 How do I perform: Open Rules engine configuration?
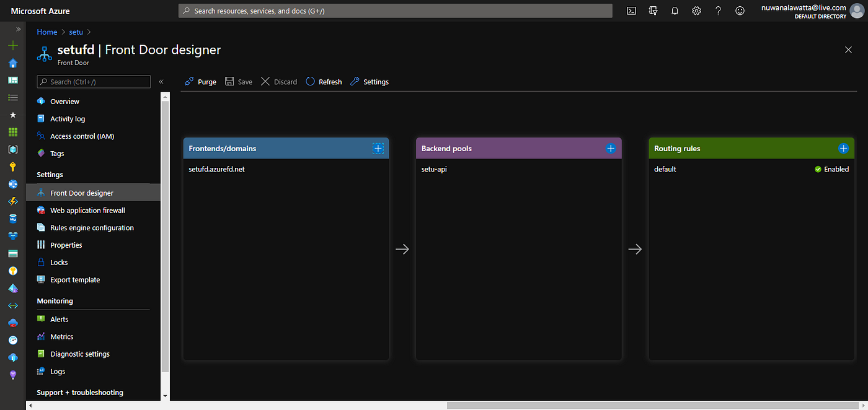(x=93, y=227)
